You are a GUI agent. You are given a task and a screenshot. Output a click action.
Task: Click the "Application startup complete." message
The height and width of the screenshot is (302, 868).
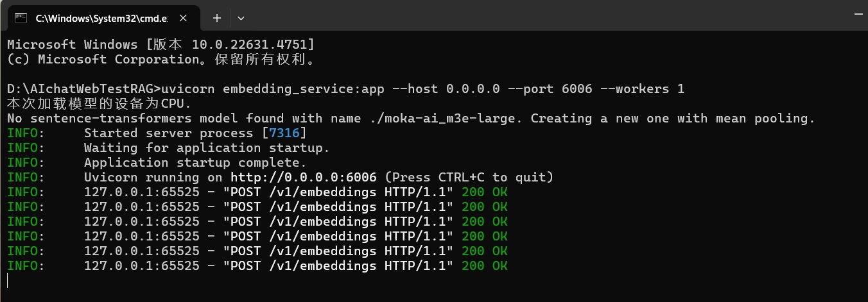click(195, 162)
